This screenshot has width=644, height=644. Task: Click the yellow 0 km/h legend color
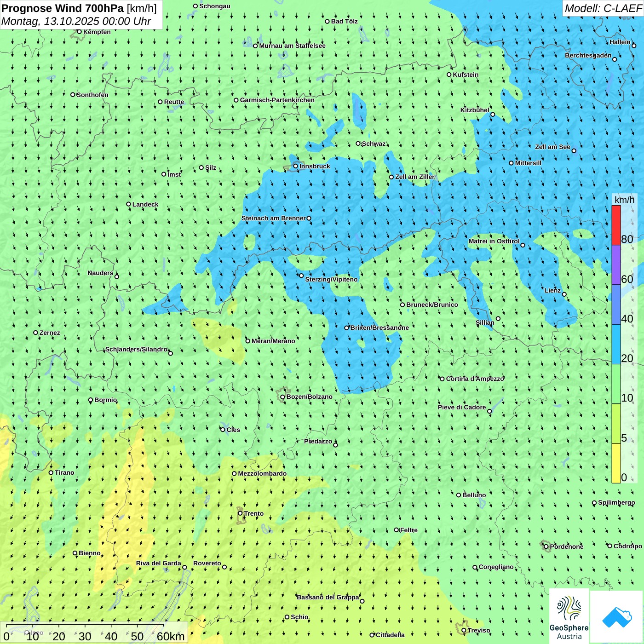point(616,463)
